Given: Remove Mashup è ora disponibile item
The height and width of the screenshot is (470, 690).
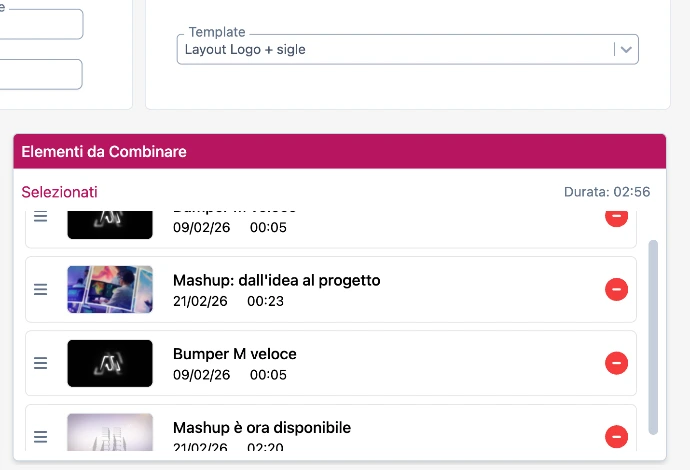Looking at the screenshot, I should (616, 437).
